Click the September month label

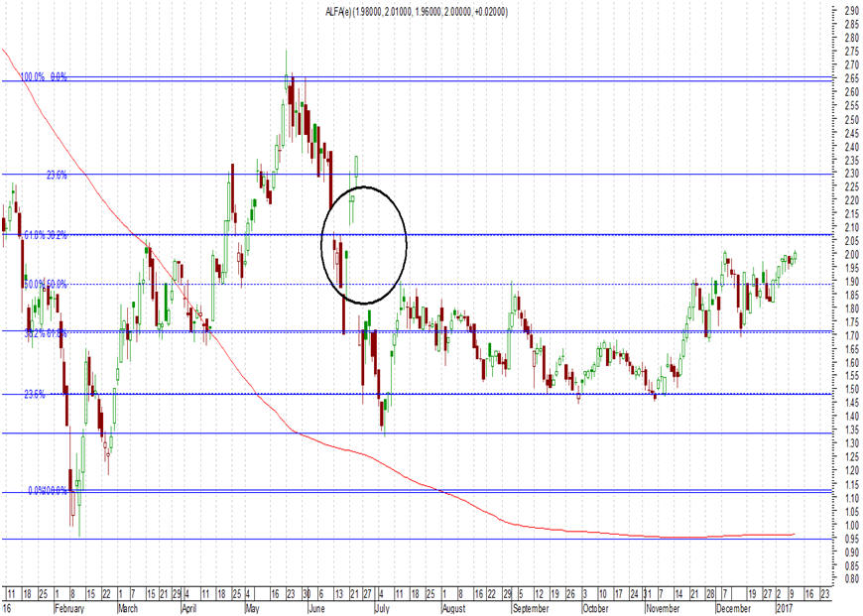[530, 608]
